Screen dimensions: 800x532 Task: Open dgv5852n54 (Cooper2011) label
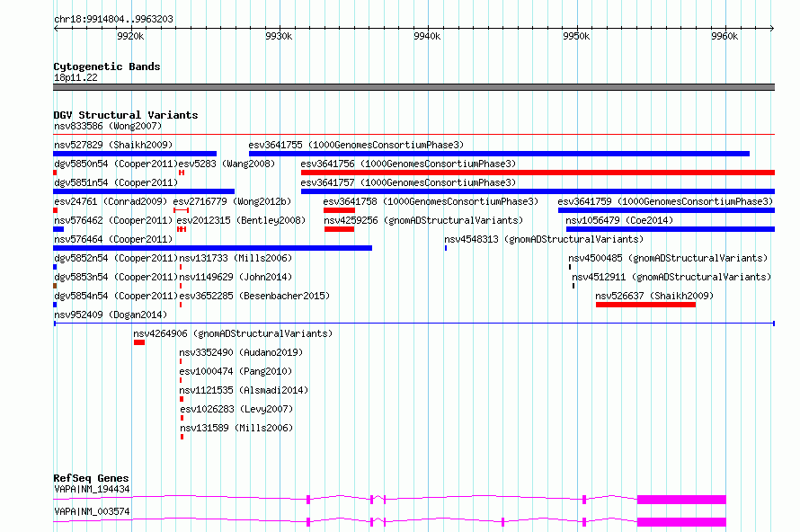116,258
